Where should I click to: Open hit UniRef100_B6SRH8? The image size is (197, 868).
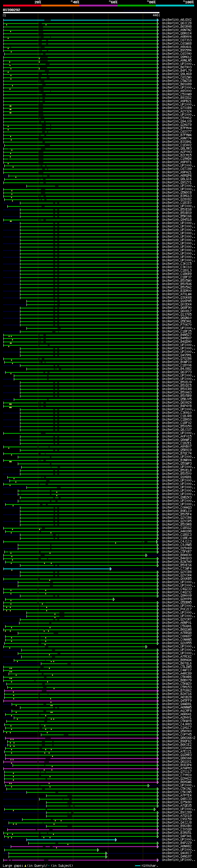[176, 26]
